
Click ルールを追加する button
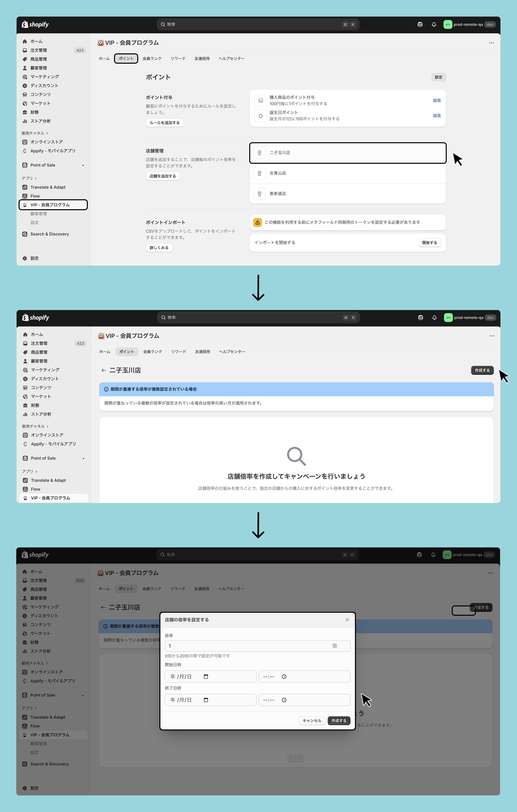165,123
